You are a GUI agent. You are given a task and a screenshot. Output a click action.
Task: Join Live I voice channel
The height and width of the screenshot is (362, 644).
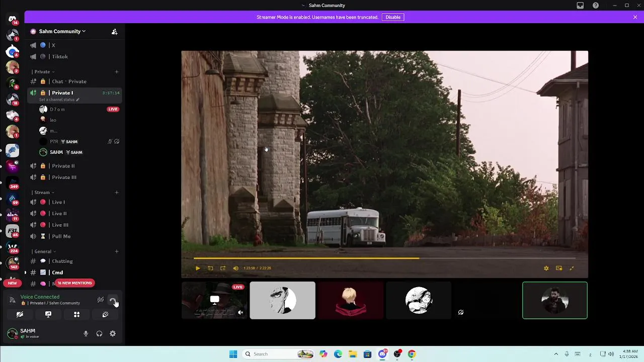[x=74, y=202]
